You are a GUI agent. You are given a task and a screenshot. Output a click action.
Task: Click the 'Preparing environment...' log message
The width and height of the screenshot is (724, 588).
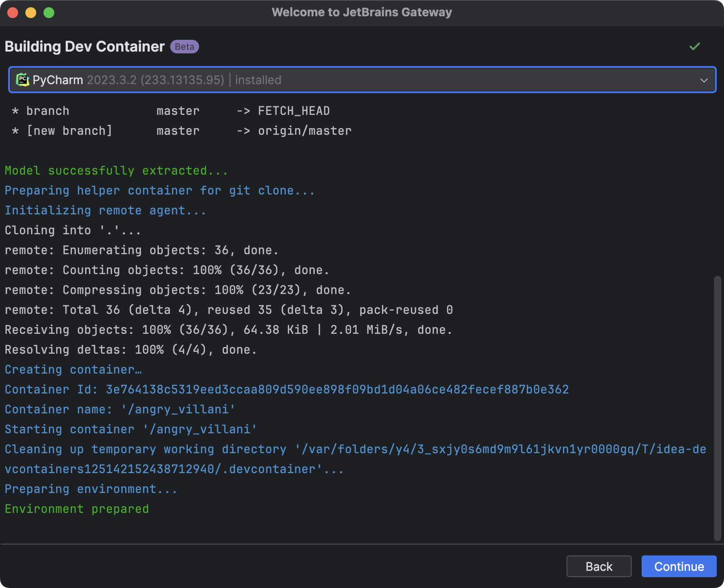(90, 488)
